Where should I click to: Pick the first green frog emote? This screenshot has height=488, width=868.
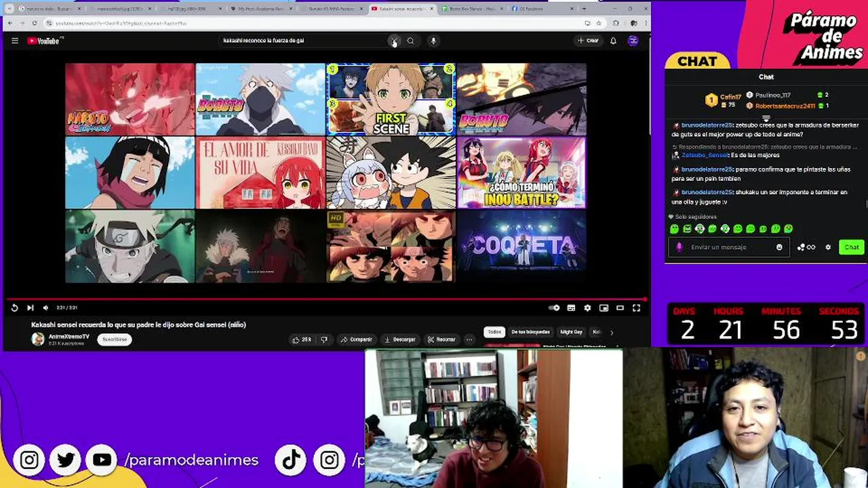[674, 229]
